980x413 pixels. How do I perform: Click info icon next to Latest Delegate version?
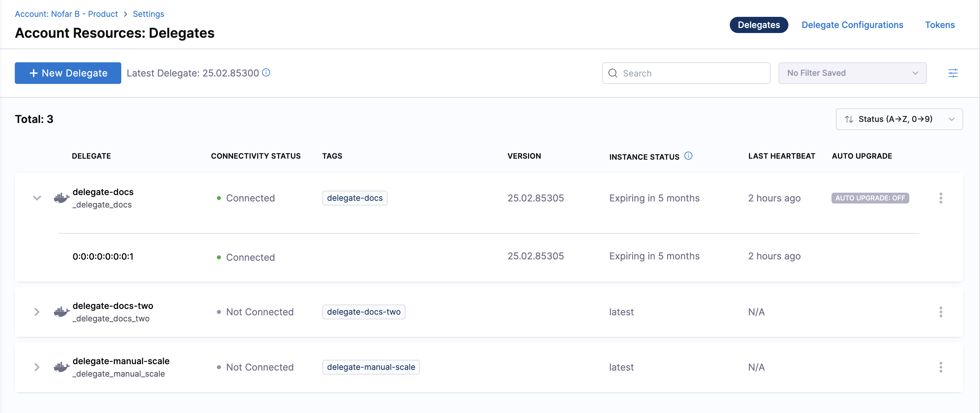point(266,72)
